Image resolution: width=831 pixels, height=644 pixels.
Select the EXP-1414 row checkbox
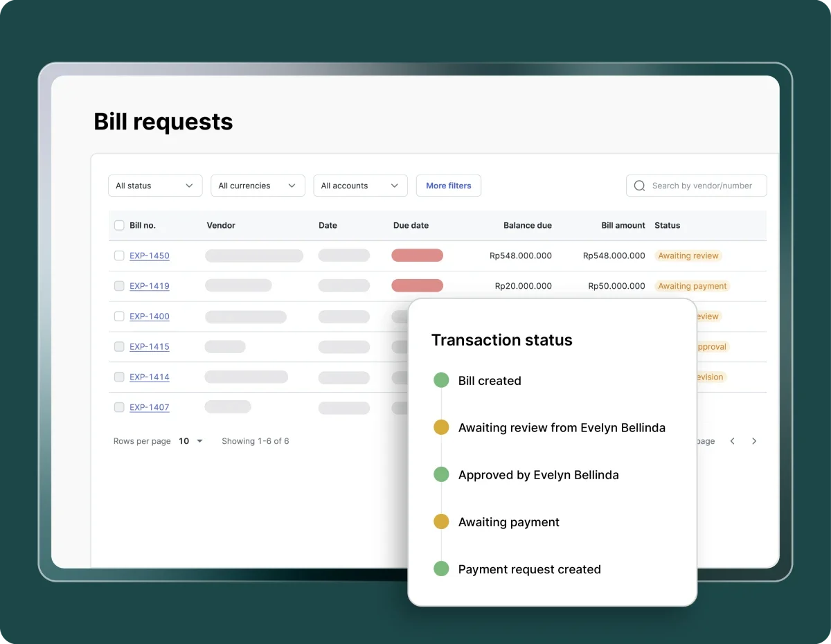point(119,377)
